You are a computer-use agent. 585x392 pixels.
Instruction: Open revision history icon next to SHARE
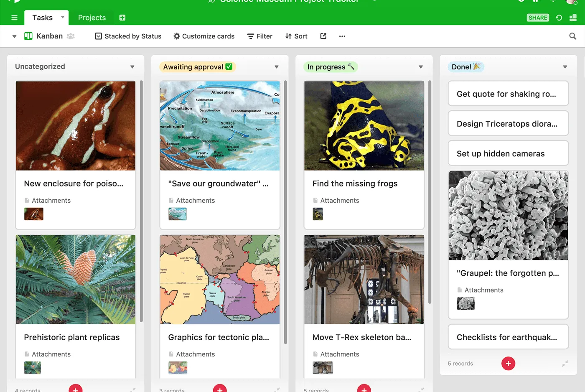point(559,18)
